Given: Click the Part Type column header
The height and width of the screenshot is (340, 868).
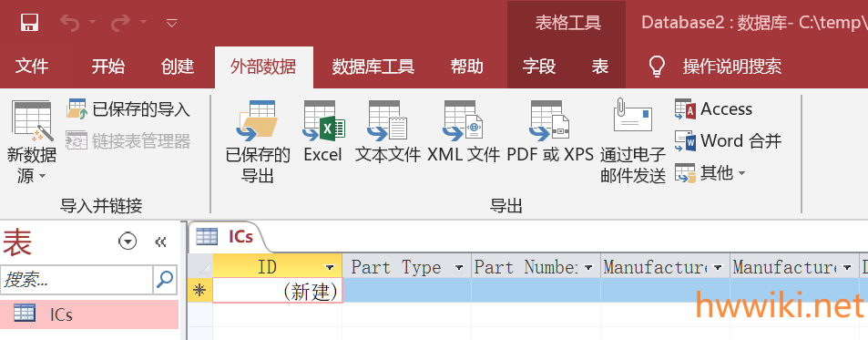Looking at the screenshot, I should pos(406,267).
